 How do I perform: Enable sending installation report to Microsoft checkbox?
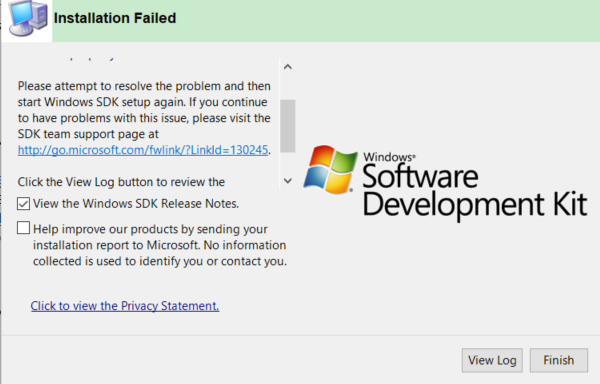[x=23, y=228]
